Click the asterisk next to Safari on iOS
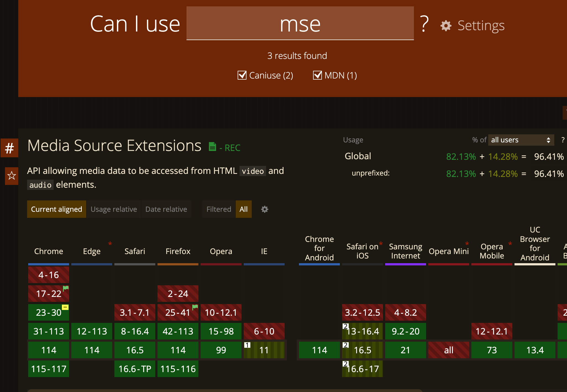Screen dimensions: 567x392 coord(381,244)
